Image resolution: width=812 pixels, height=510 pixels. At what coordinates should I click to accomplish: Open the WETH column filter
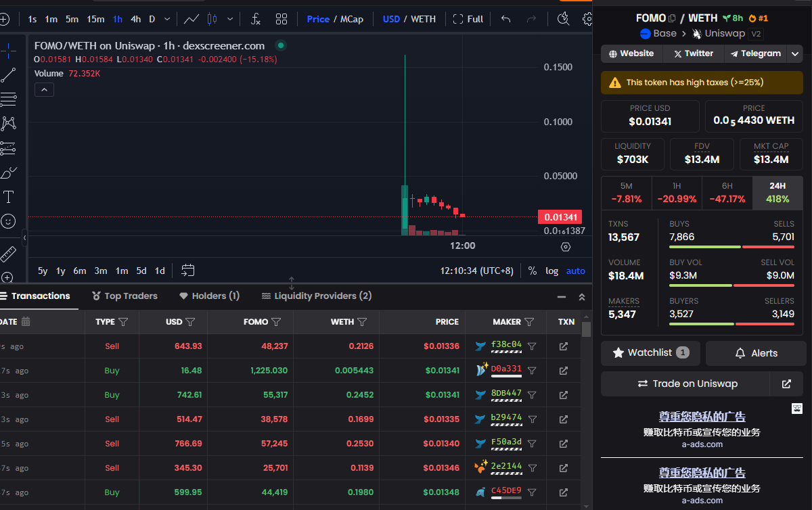tap(362, 322)
